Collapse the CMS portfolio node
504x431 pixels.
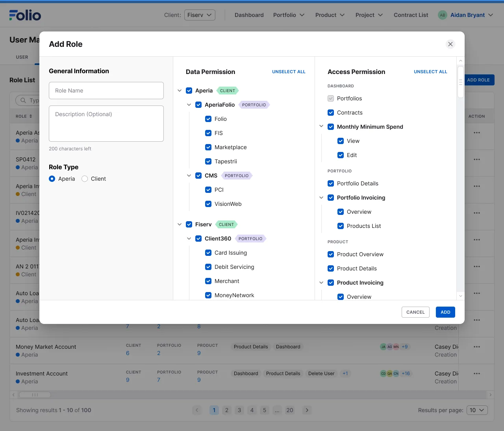pos(189,176)
